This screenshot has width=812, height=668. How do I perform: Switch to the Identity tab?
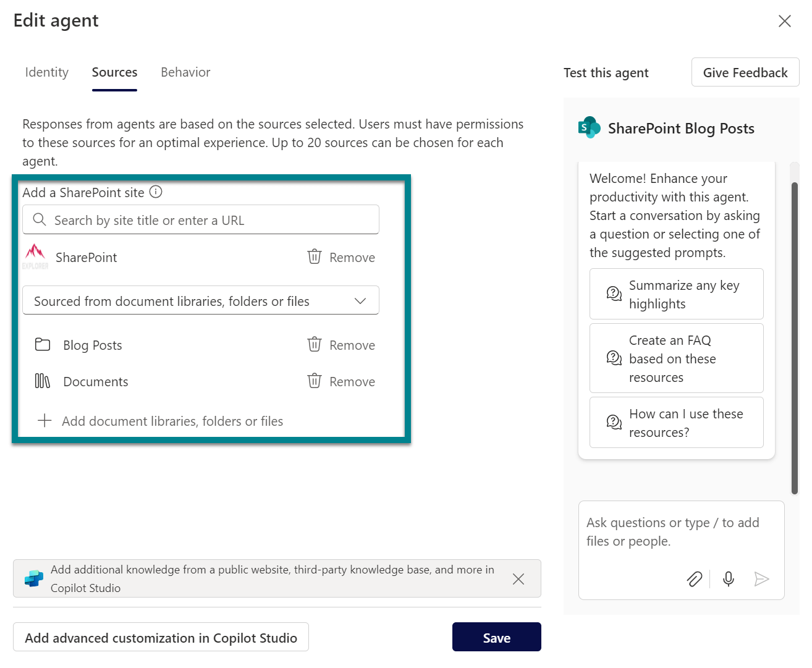pos(46,72)
